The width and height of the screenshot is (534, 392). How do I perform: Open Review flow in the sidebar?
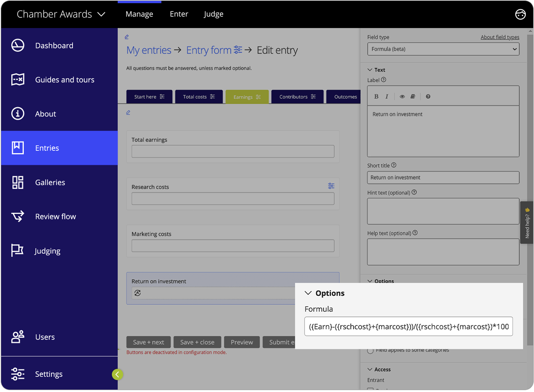55,217
